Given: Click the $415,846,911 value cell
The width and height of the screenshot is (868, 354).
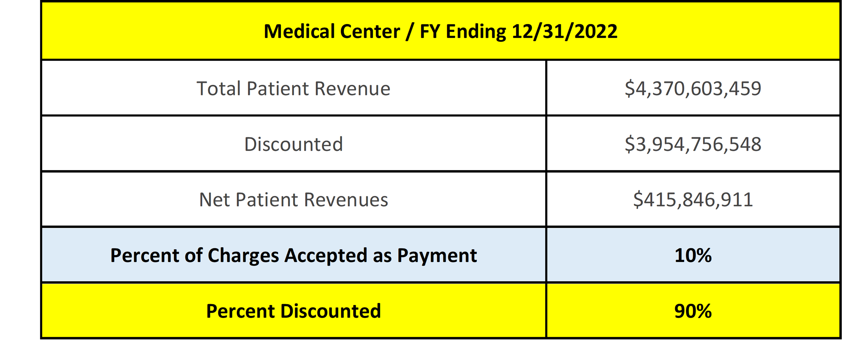Looking at the screenshot, I should click(693, 199).
